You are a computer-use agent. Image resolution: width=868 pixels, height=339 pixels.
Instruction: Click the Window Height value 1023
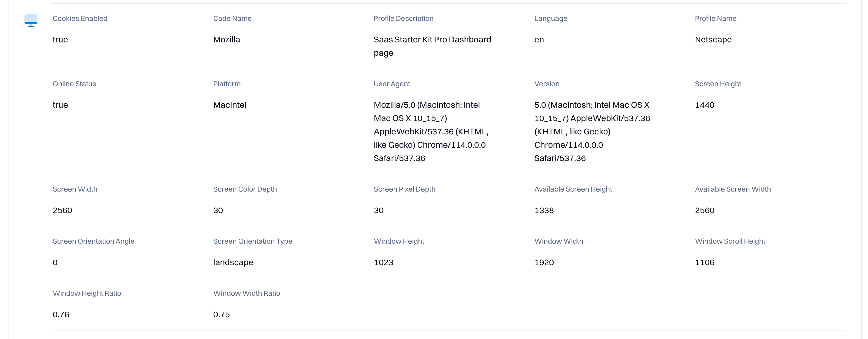383,263
